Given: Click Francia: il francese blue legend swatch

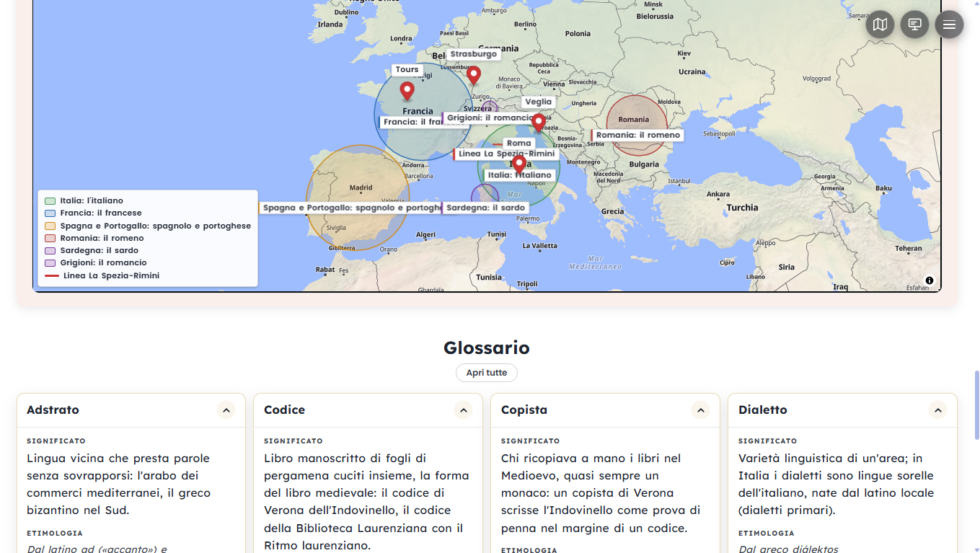Looking at the screenshot, I should coord(50,213).
